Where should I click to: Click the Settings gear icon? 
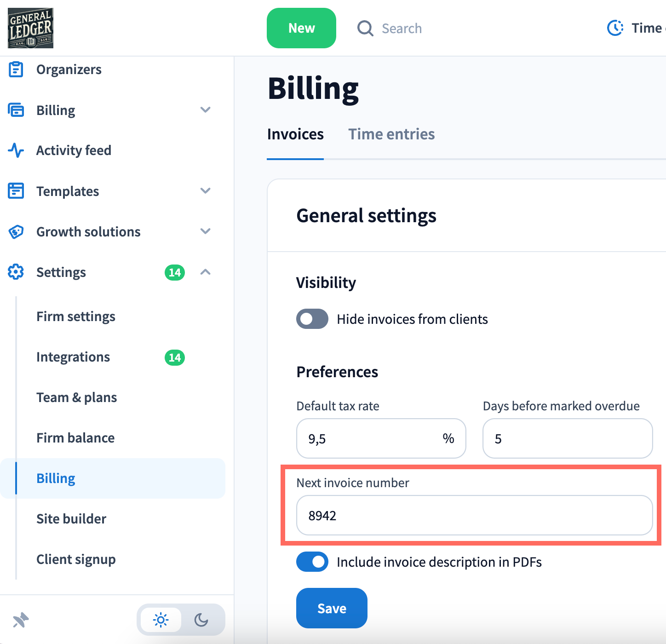coord(16,272)
